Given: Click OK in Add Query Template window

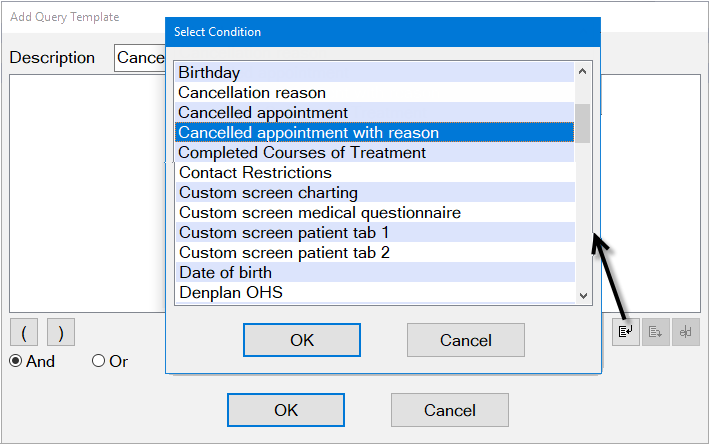Looking at the screenshot, I should click(x=286, y=410).
